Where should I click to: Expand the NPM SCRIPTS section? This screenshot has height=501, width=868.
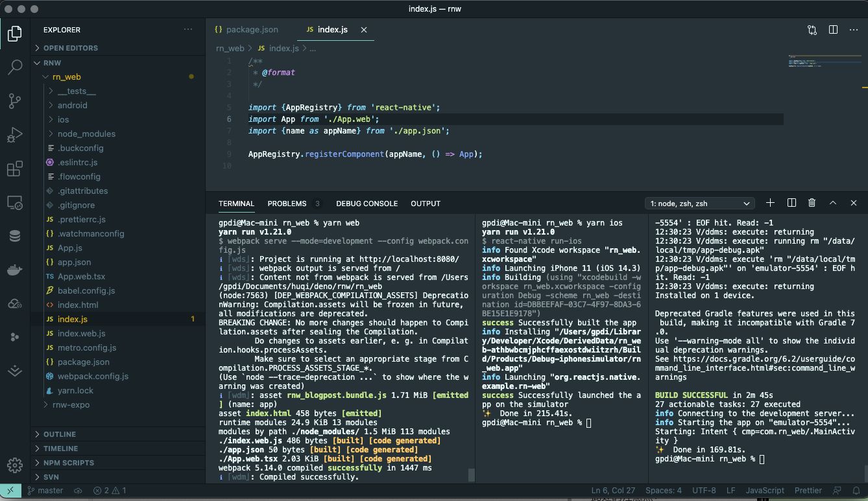pyautogui.click(x=118, y=463)
